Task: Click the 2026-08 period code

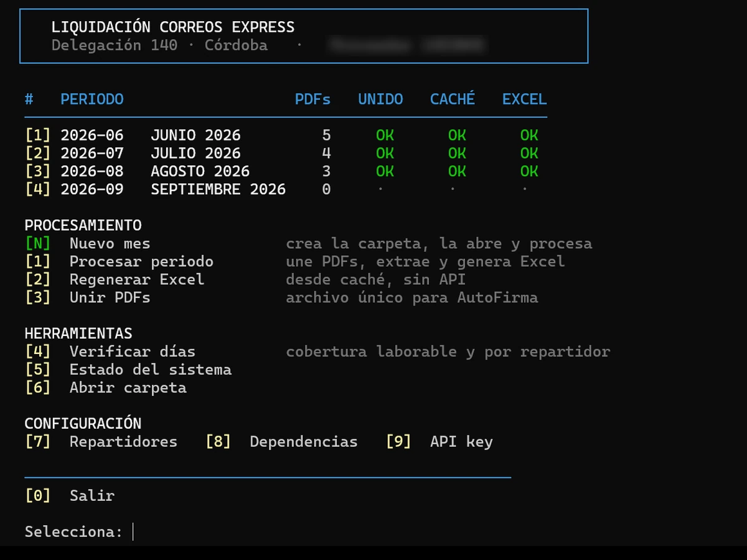Action: tap(92, 171)
